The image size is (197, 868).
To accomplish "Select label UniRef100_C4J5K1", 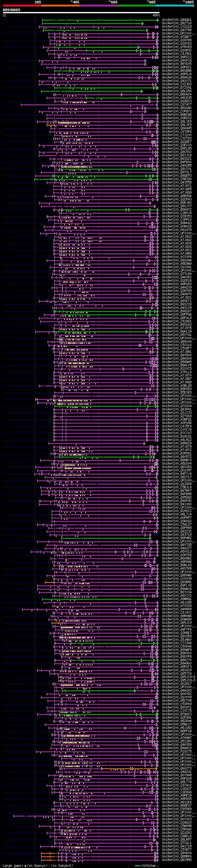I will click(x=176, y=54).
